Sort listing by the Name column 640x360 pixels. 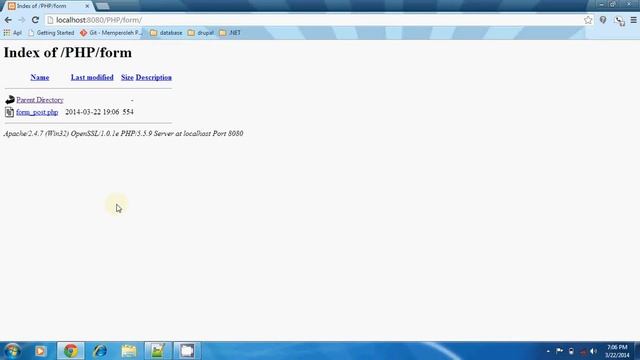[x=40, y=77]
